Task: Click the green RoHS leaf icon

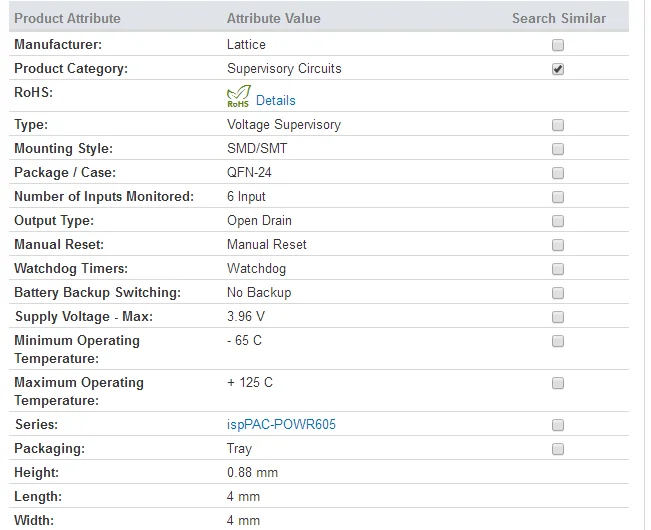Action: 239,96
